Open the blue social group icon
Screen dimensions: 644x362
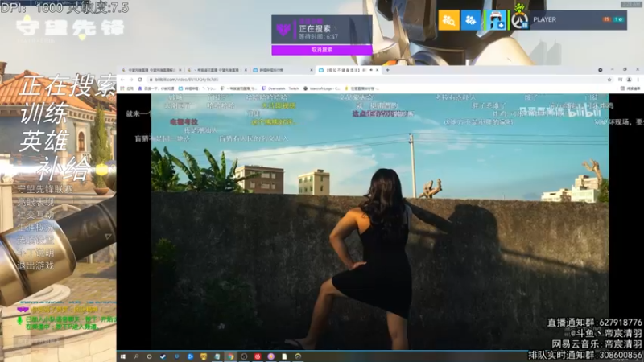471,19
